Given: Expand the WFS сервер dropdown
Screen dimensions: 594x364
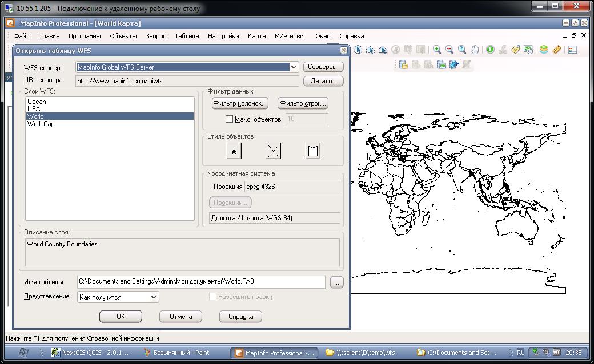Looking at the screenshot, I should pos(294,67).
